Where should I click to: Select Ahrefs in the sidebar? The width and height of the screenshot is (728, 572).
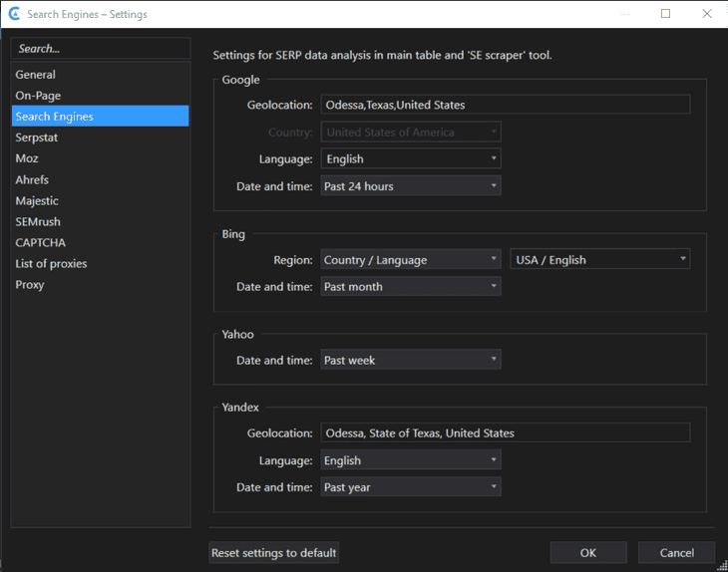coord(32,179)
